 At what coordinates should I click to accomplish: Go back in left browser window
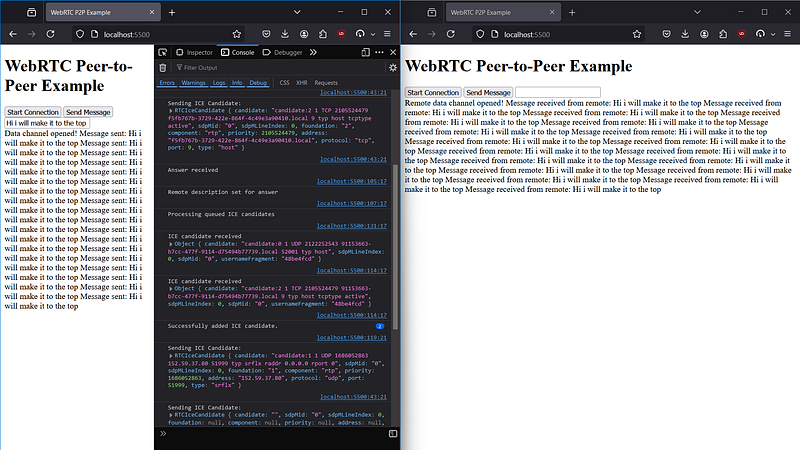pyautogui.click(x=13, y=34)
